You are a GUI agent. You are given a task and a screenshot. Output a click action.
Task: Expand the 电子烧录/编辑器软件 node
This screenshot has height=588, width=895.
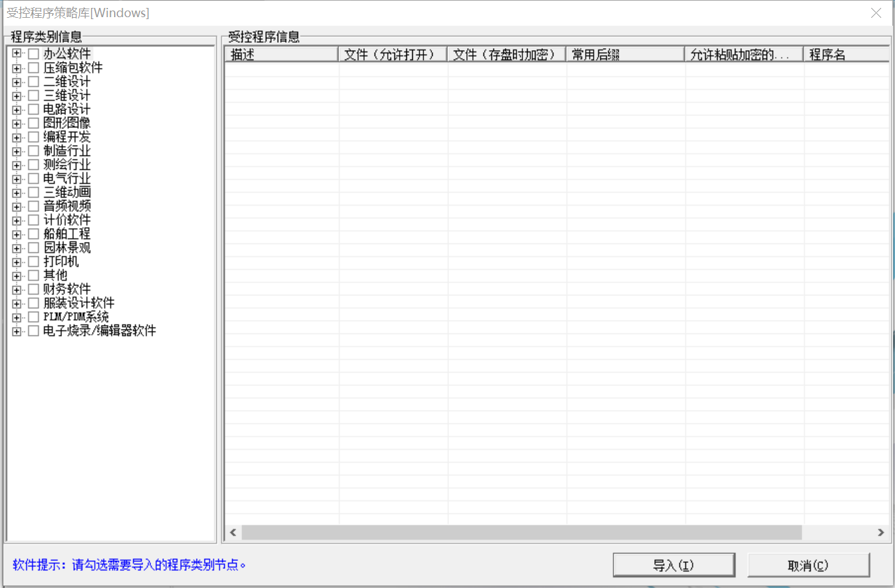[16, 331]
